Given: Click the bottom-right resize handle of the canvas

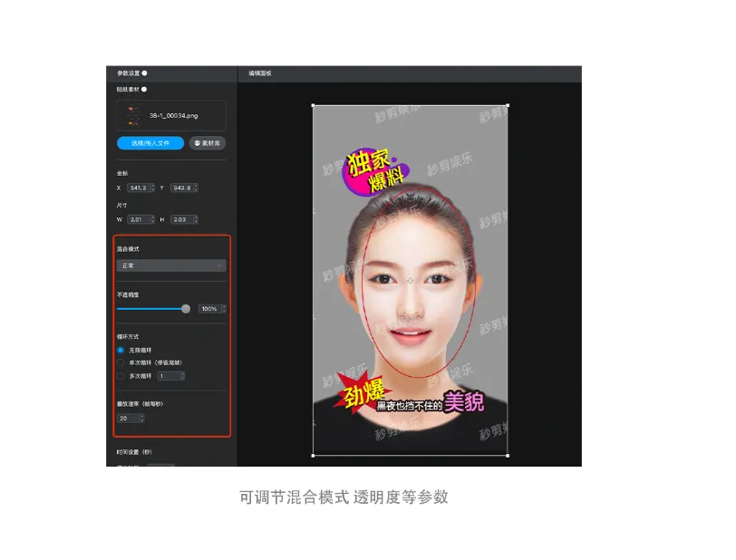Looking at the screenshot, I should pyautogui.click(x=508, y=455).
